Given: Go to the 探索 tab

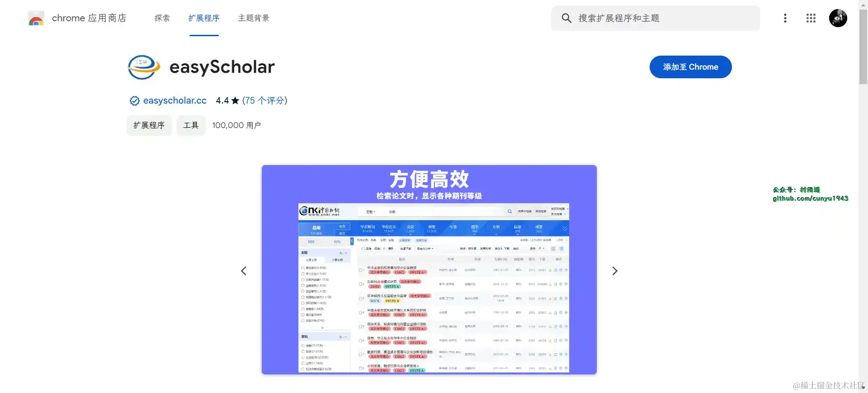Looking at the screenshot, I should [162, 18].
